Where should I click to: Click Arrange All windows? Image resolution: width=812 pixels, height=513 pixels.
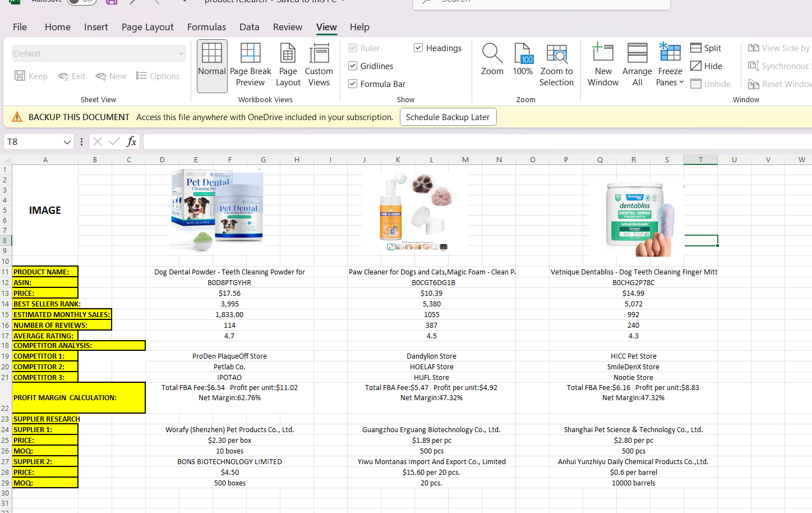(x=637, y=66)
